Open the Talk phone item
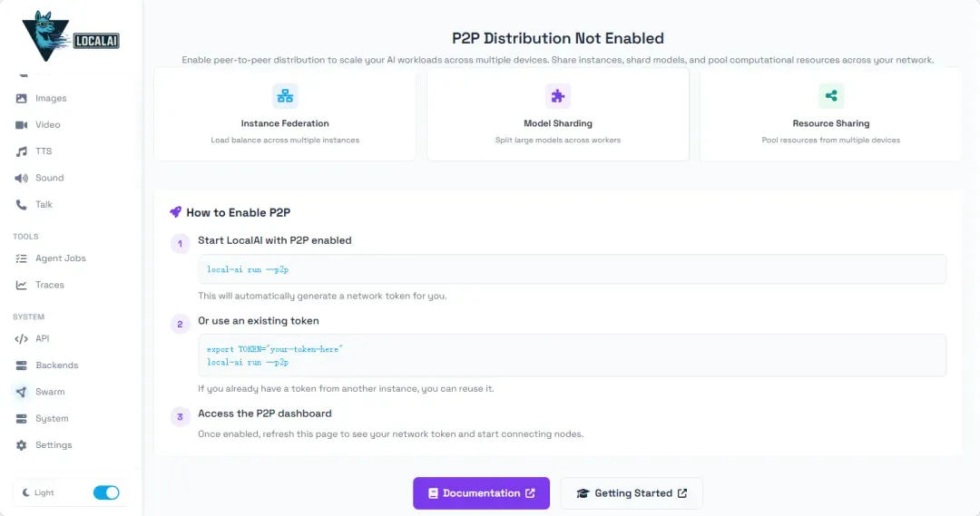 click(44, 204)
